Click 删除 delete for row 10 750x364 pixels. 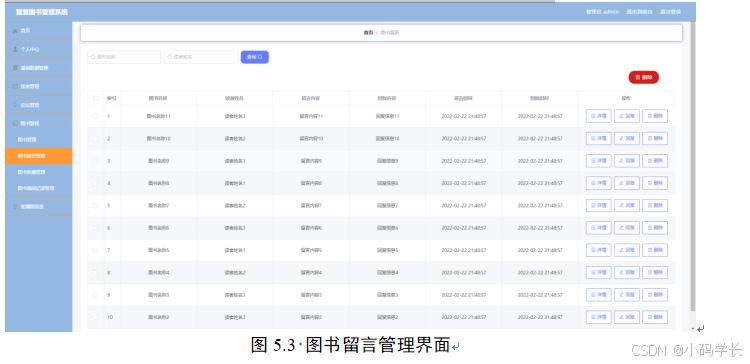coord(655,317)
